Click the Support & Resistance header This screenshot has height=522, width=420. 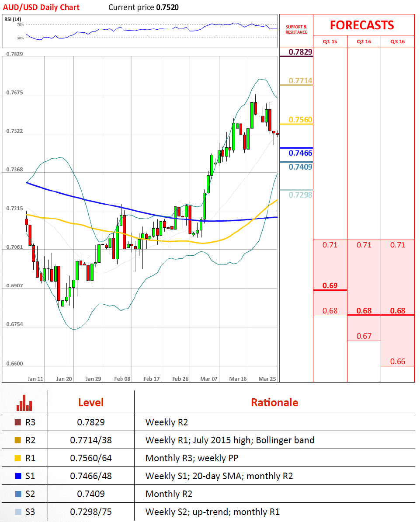click(296, 30)
